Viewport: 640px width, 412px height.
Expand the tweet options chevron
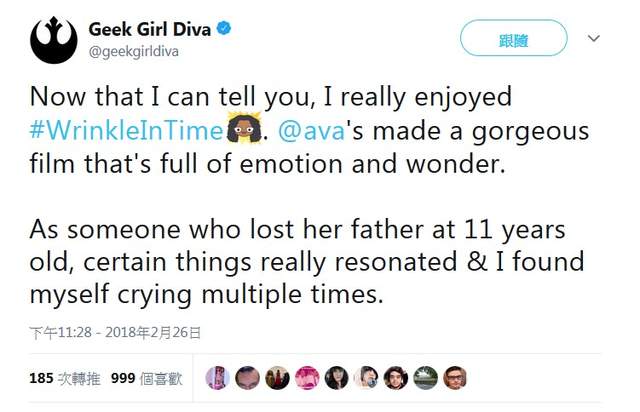[592, 38]
